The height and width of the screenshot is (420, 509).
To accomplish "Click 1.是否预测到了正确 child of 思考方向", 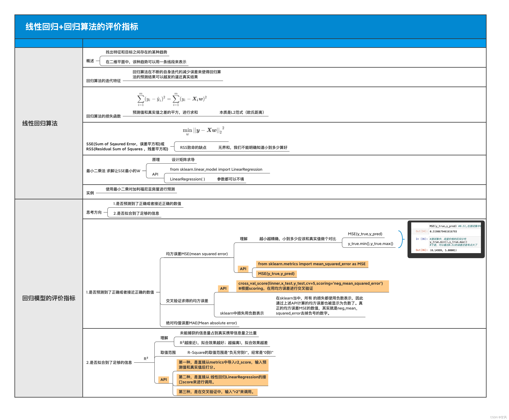I will (x=147, y=204).
